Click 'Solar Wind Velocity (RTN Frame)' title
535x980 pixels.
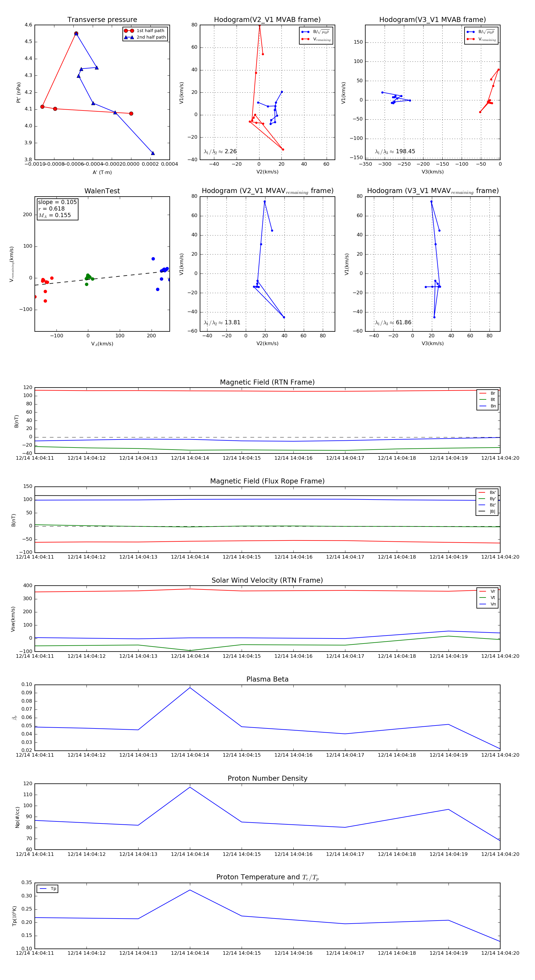(267, 580)
